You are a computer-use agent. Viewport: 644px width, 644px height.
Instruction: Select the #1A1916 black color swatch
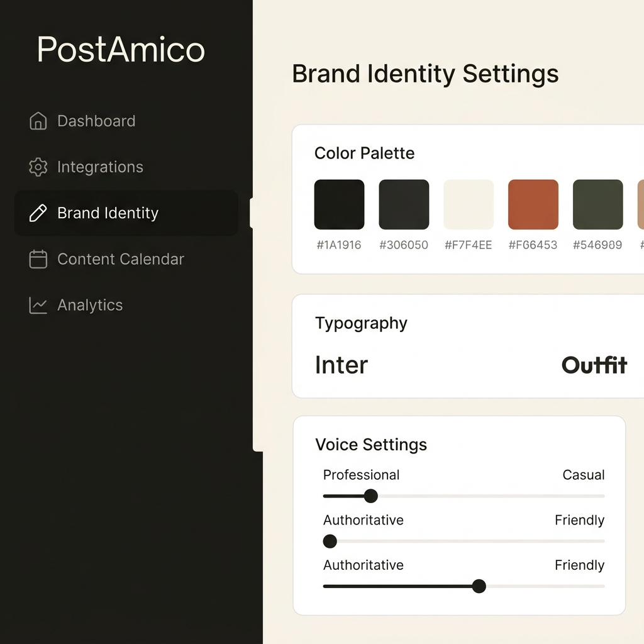tap(339, 204)
